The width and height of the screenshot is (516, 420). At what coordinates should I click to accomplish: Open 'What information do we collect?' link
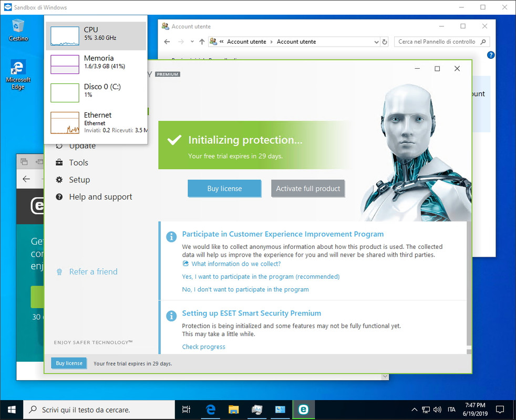tap(236, 264)
